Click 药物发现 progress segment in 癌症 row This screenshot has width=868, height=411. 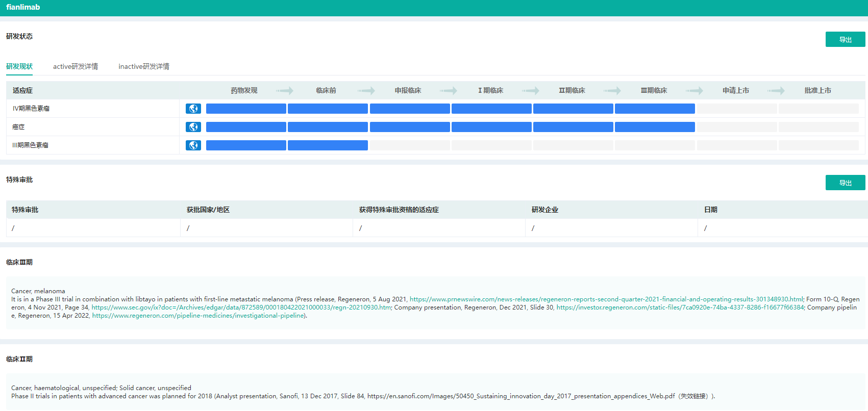[x=246, y=127]
